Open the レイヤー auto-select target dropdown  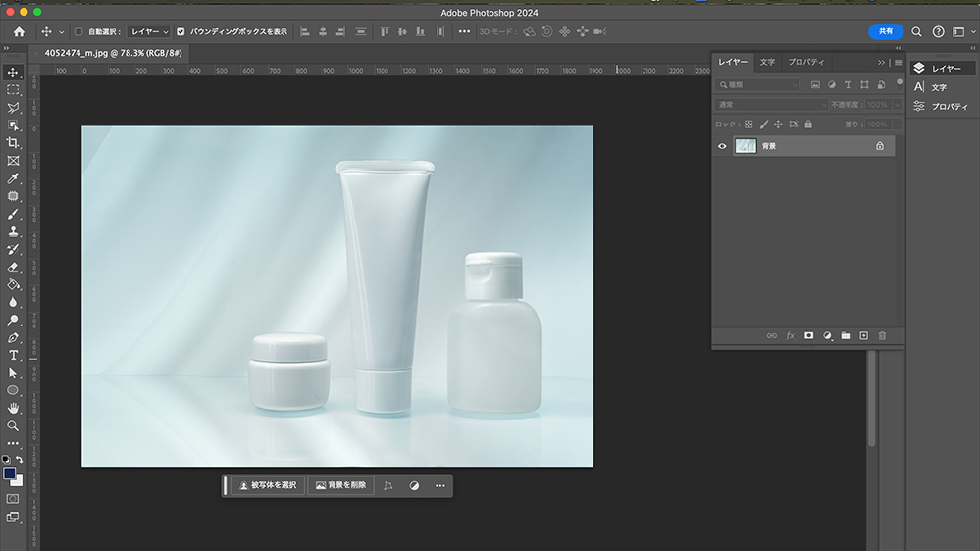point(149,31)
